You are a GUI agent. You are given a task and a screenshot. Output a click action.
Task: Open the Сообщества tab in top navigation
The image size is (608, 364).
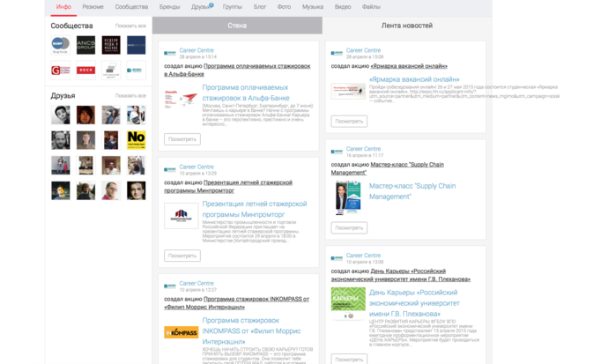pos(131,7)
